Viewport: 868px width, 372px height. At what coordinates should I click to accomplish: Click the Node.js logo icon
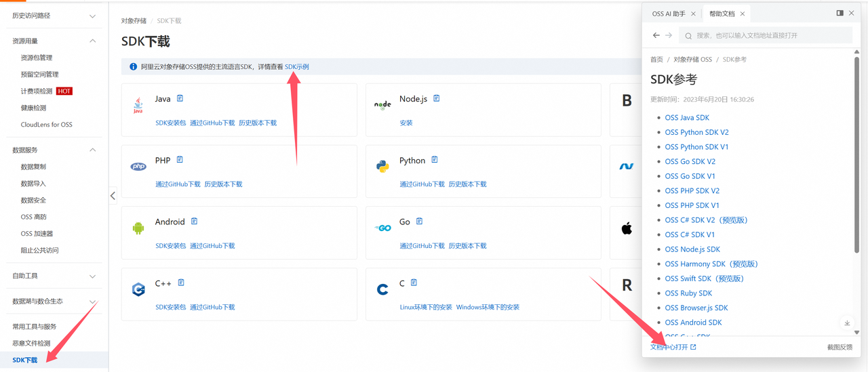pos(382,105)
